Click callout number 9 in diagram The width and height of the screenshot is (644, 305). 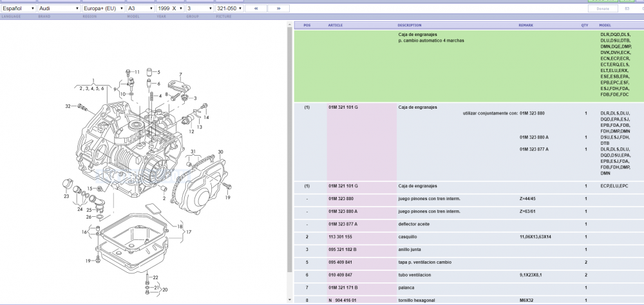[x=115, y=89]
